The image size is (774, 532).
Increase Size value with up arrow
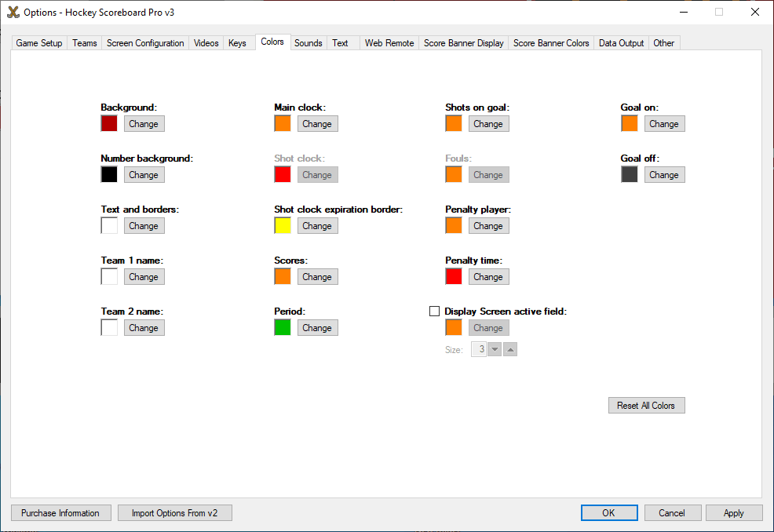tap(510, 349)
